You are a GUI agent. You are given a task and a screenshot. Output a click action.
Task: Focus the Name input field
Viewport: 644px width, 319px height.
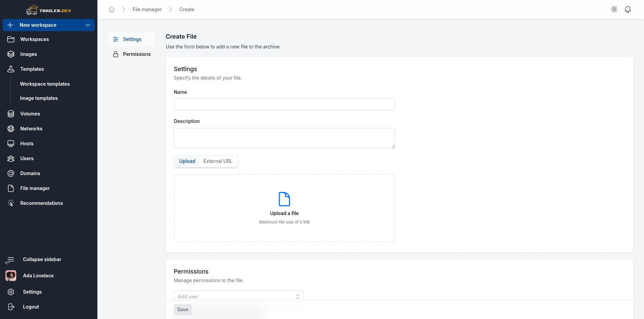tap(284, 104)
